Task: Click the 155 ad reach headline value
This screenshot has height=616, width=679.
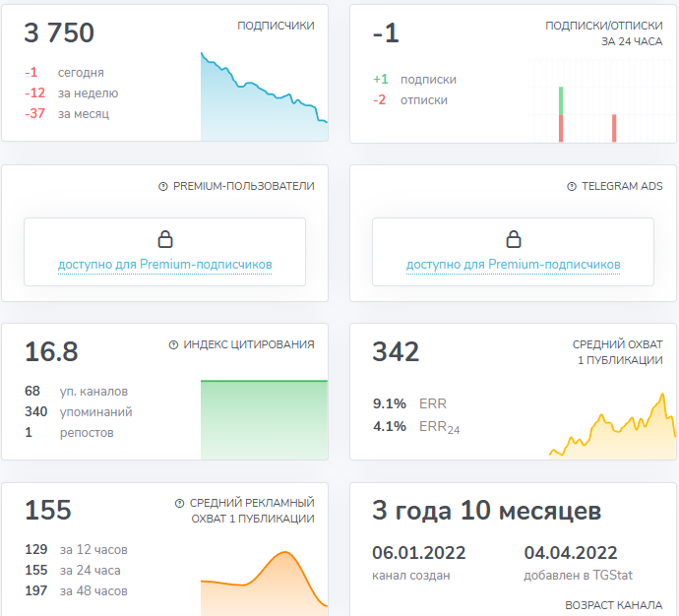Action: pyautogui.click(x=47, y=510)
